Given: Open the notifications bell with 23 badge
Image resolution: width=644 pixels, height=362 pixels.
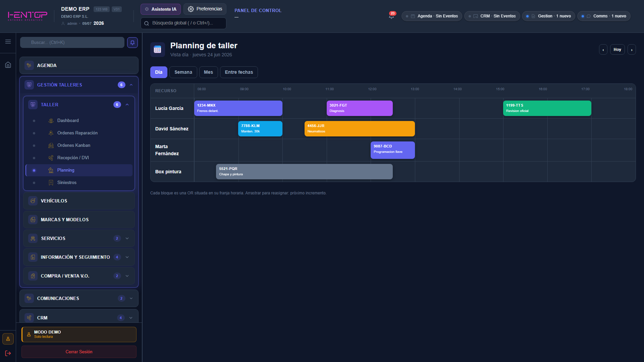Looking at the screenshot, I should click(391, 16).
